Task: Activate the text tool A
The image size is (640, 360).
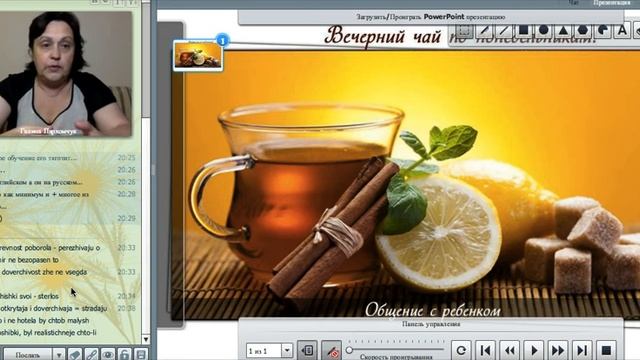Action: click(x=622, y=31)
